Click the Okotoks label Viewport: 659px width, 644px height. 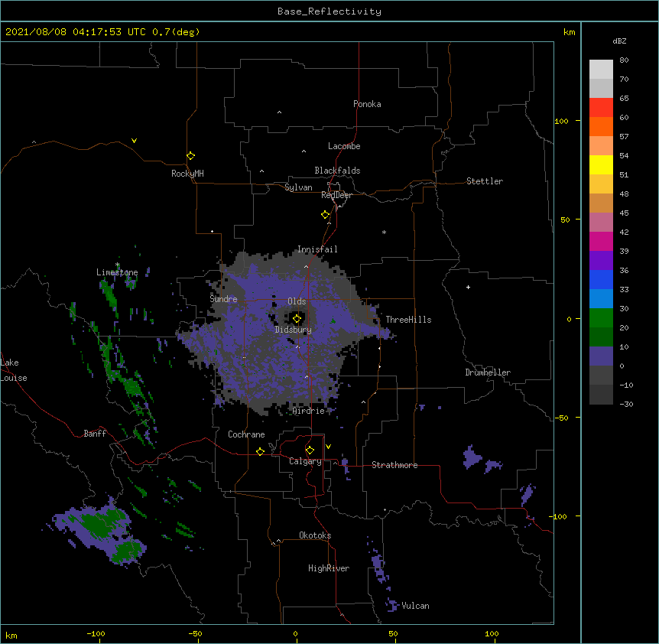tap(315, 535)
